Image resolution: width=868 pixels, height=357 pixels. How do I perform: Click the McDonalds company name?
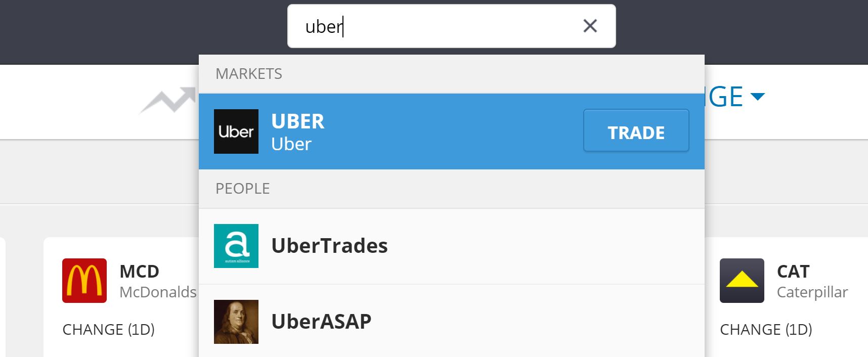tap(157, 292)
